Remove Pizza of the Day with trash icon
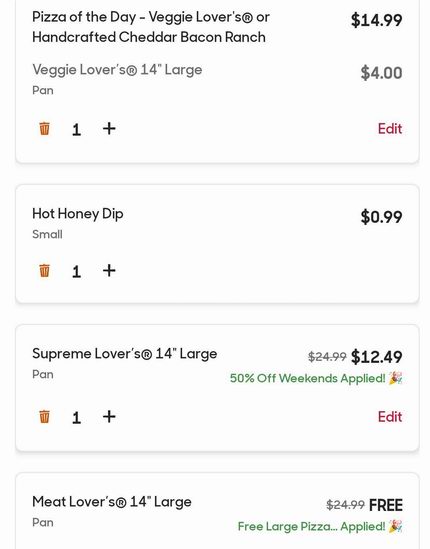 44,128
